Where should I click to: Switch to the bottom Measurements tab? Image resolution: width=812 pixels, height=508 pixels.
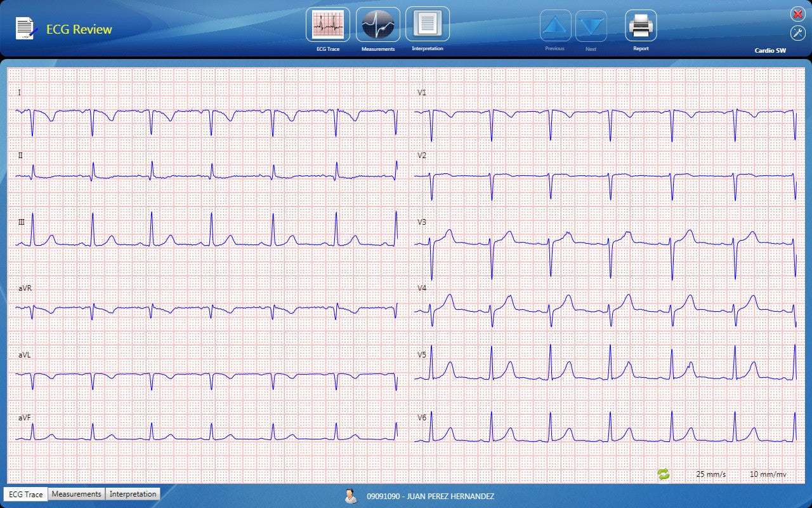[x=76, y=494]
